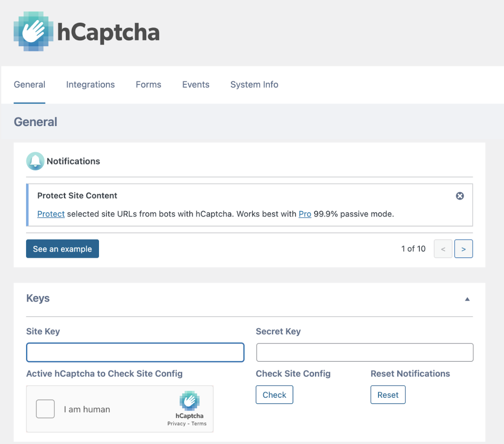
Task: Click the Check site config button
Action: (x=274, y=395)
